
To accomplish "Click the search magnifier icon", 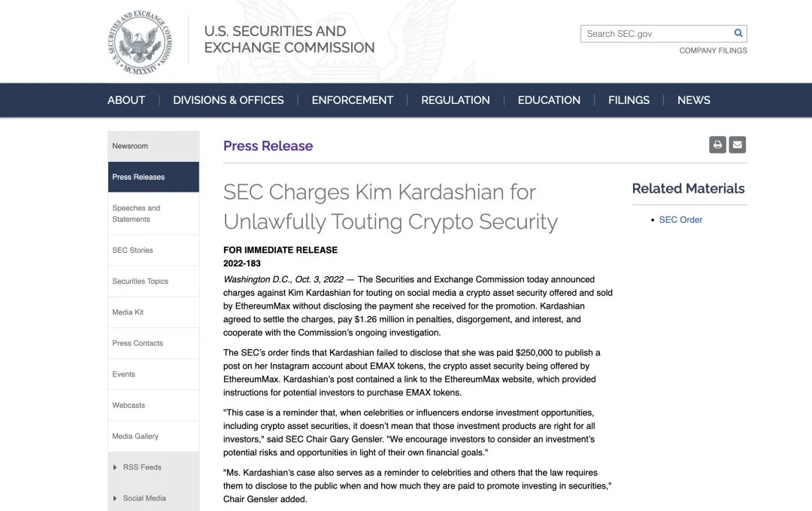I will click(x=738, y=33).
